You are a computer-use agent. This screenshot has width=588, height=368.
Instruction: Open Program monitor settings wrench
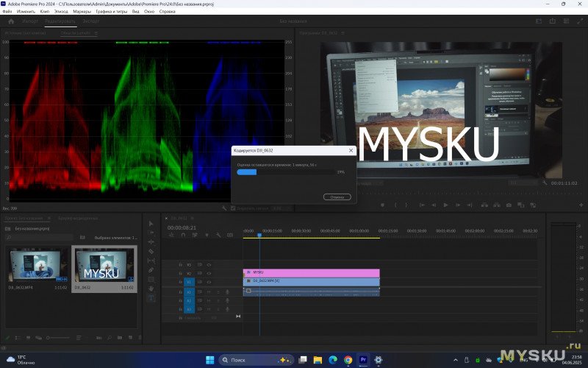tap(545, 183)
